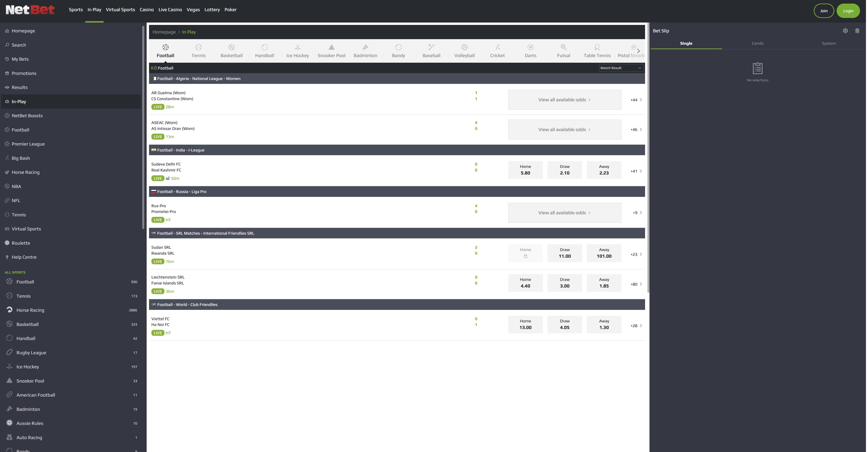The image size is (868, 452).
Task: Open the Search sidebar item
Action: (18, 44)
